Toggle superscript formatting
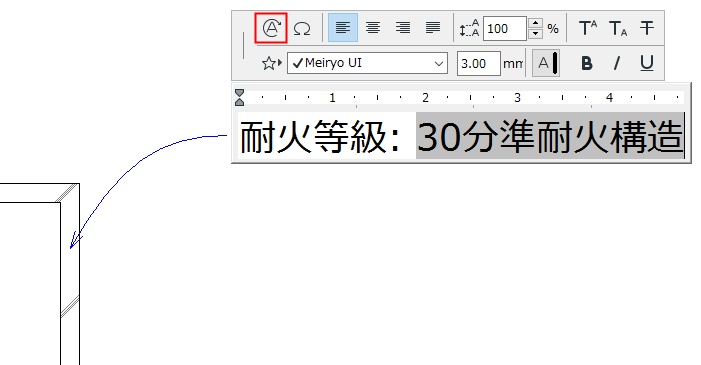Screen dimensions: 701x365 pos(587,28)
